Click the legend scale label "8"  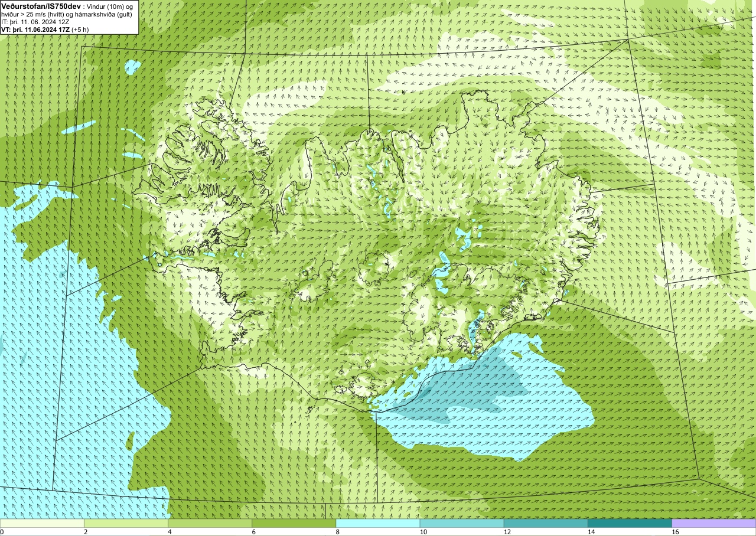tap(337, 532)
